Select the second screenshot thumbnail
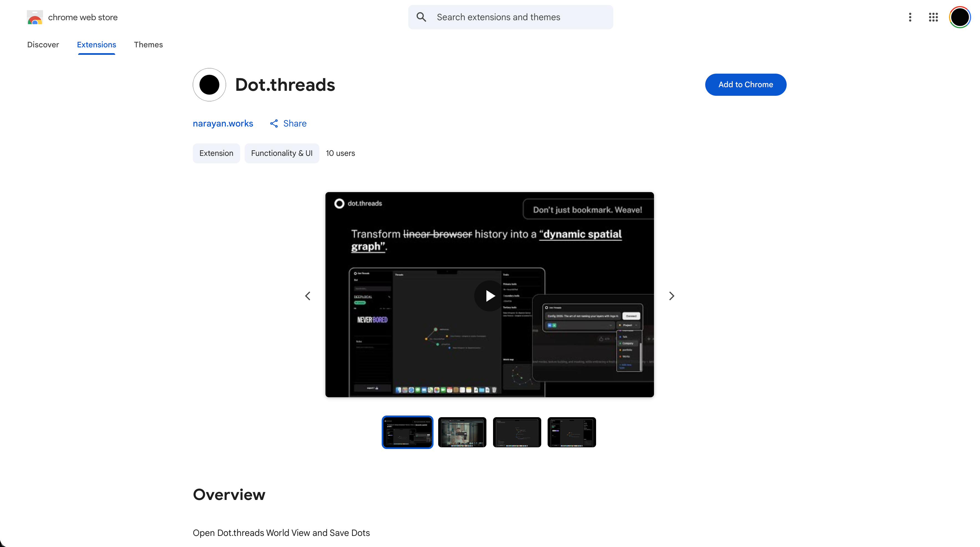Image resolution: width=980 pixels, height=547 pixels. pos(462,432)
